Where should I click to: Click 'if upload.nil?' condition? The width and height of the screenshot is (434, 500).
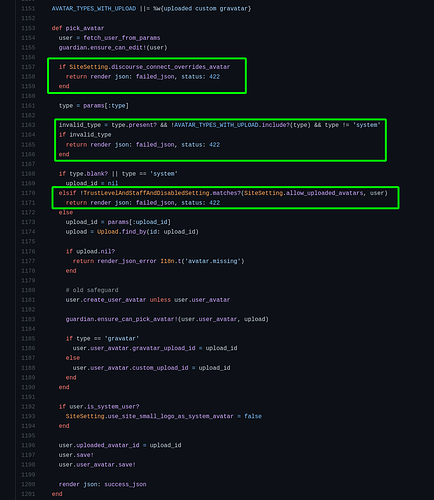[90, 251]
